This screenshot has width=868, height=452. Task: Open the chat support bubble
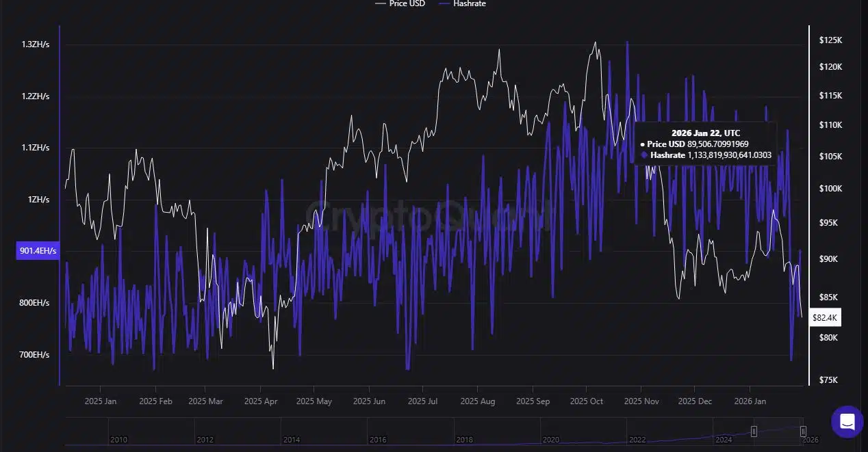[847, 421]
